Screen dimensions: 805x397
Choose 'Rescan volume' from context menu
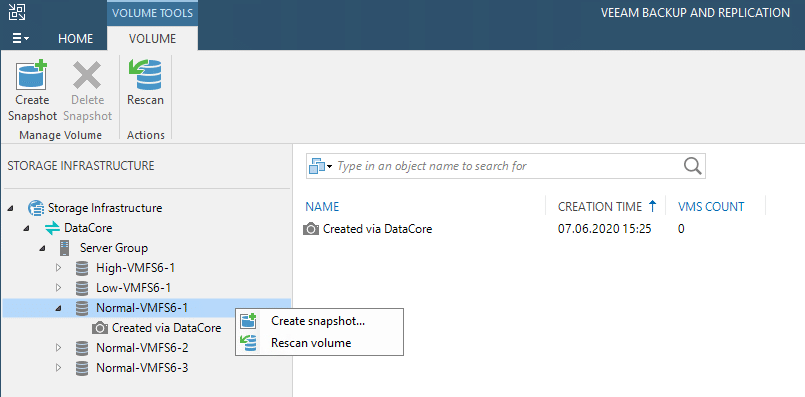point(319,343)
